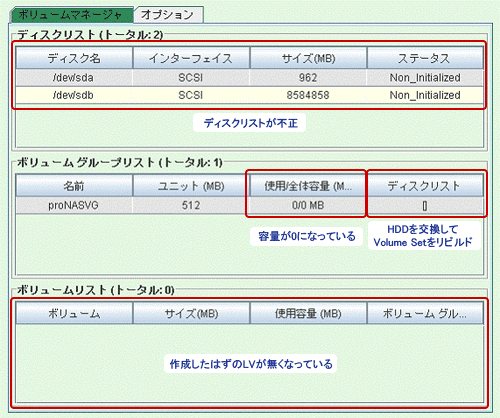Click the ユニット (MB) column header

191,186
